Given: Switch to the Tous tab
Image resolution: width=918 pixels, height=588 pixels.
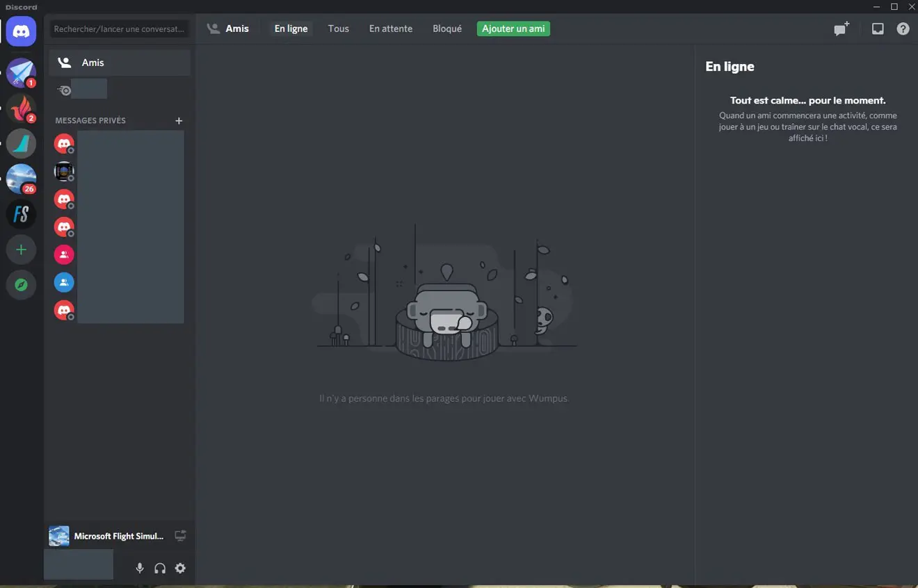Looking at the screenshot, I should point(339,29).
